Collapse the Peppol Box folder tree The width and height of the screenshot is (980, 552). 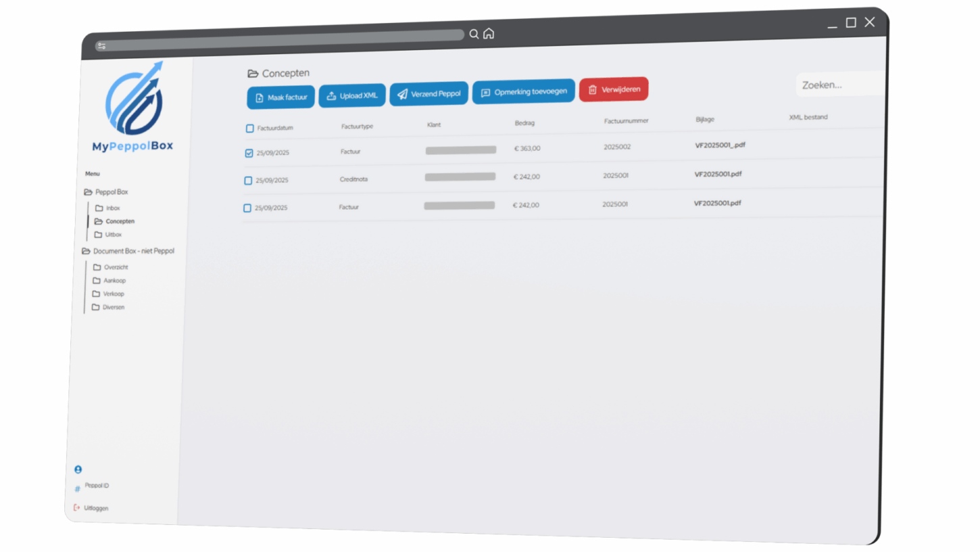89,192
